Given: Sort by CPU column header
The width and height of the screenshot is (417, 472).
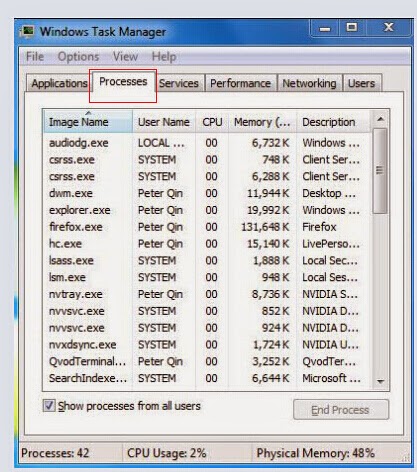Looking at the screenshot, I should click(212, 122).
